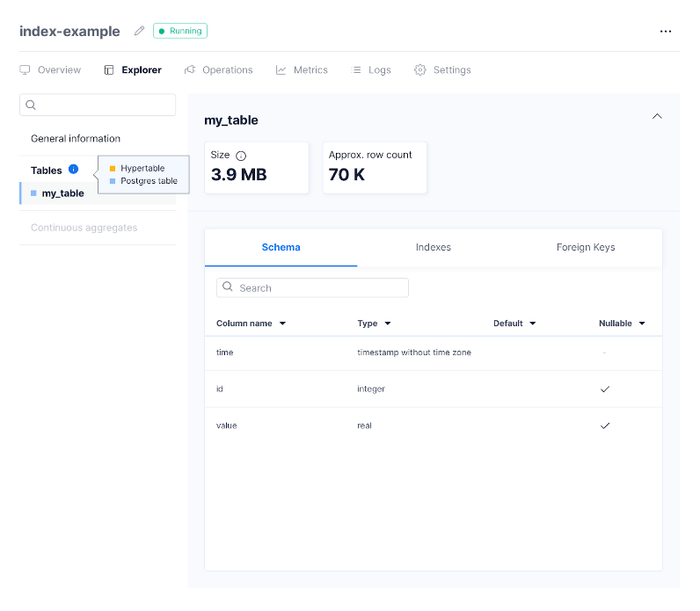
Task: Click the blue square icon beside my_table
Action: (x=33, y=193)
